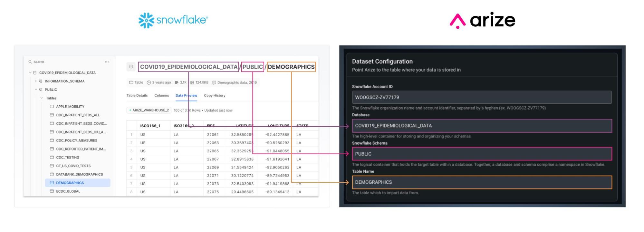Select the DEMOGRAPHICS table in the tree
Image resolution: width=644 pixels, height=232 pixels.
pos(78,183)
